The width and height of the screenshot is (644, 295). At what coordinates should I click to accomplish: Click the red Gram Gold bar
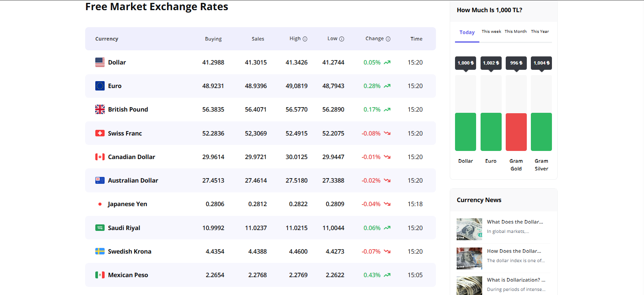click(x=516, y=132)
